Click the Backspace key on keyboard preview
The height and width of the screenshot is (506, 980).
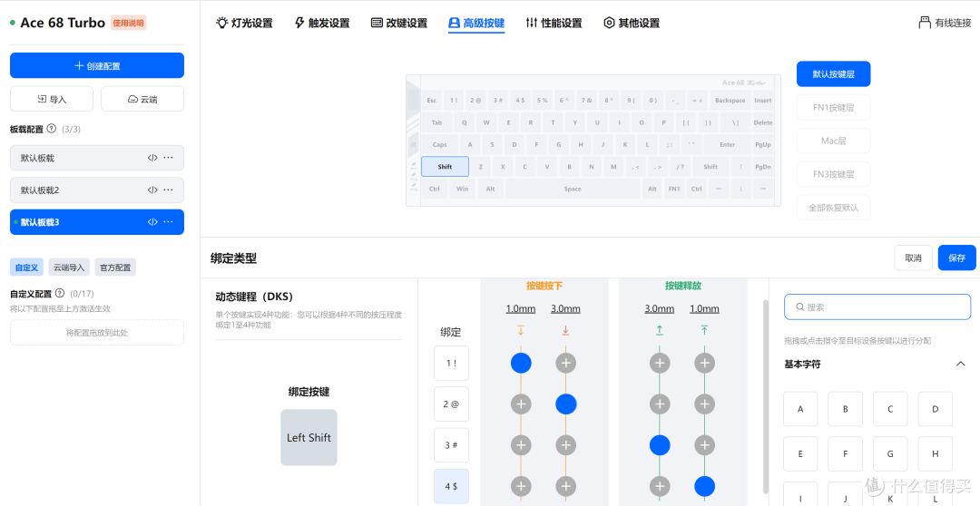(730, 100)
